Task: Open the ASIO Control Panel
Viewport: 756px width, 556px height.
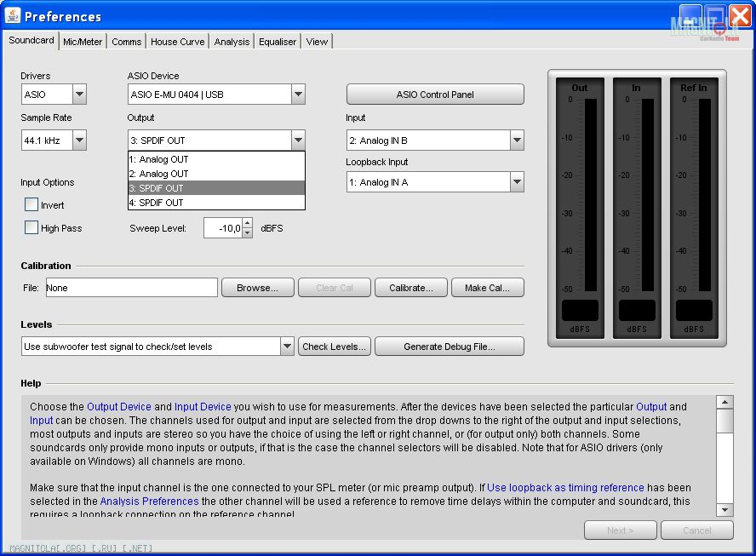Action: 435,95
